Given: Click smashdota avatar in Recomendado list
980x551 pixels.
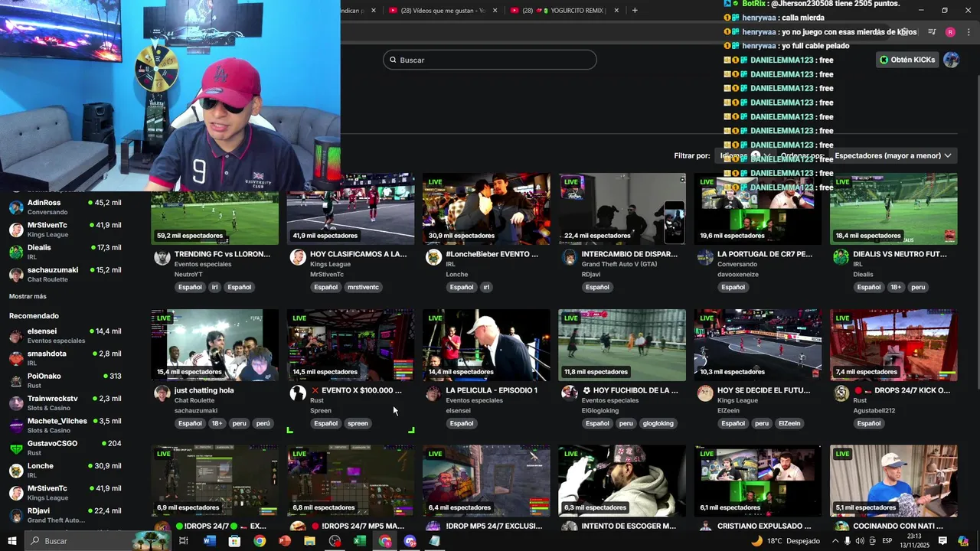Looking at the screenshot, I should coord(16,358).
